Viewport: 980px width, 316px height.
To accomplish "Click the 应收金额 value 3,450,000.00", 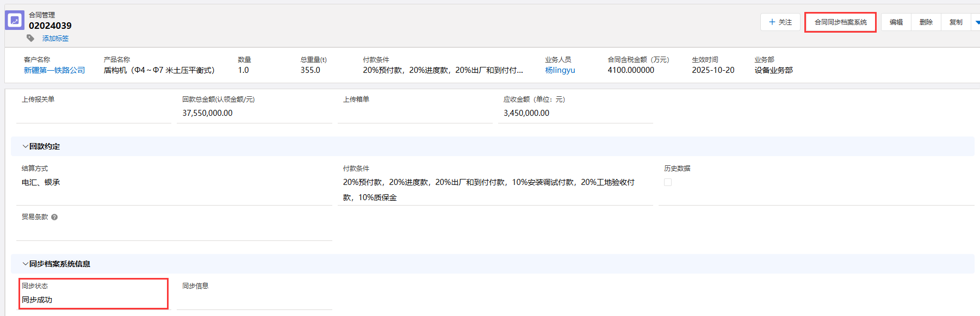I will 526,113.
